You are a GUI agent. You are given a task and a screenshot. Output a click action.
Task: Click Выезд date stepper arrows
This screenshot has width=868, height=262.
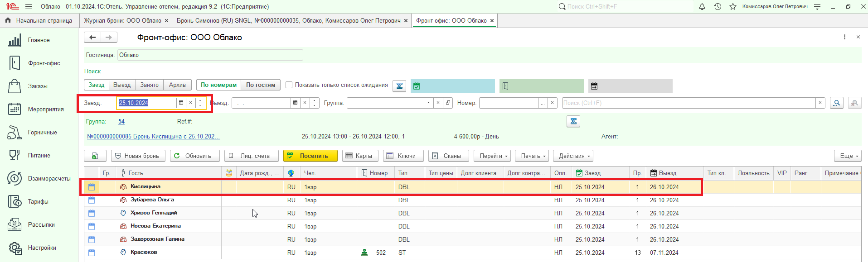tap(314, 103)
